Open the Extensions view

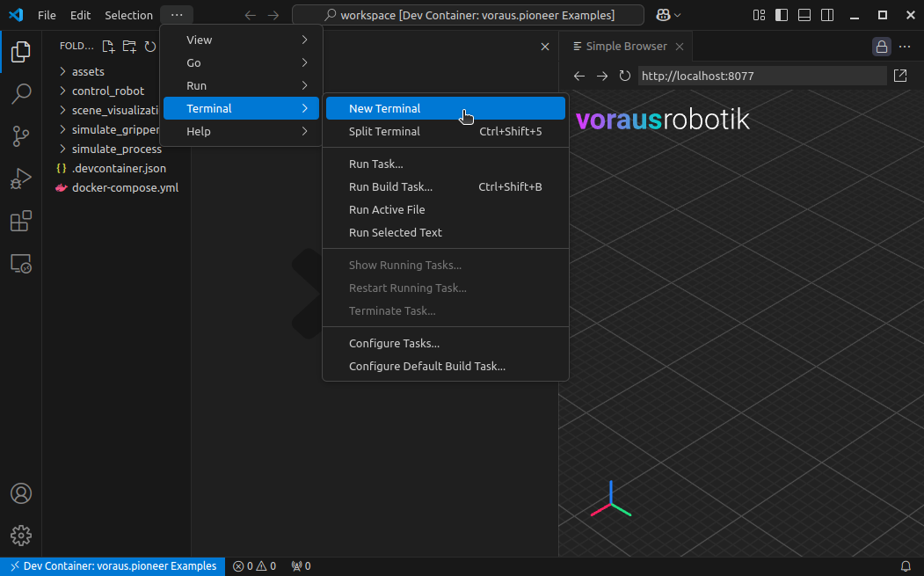20,221
